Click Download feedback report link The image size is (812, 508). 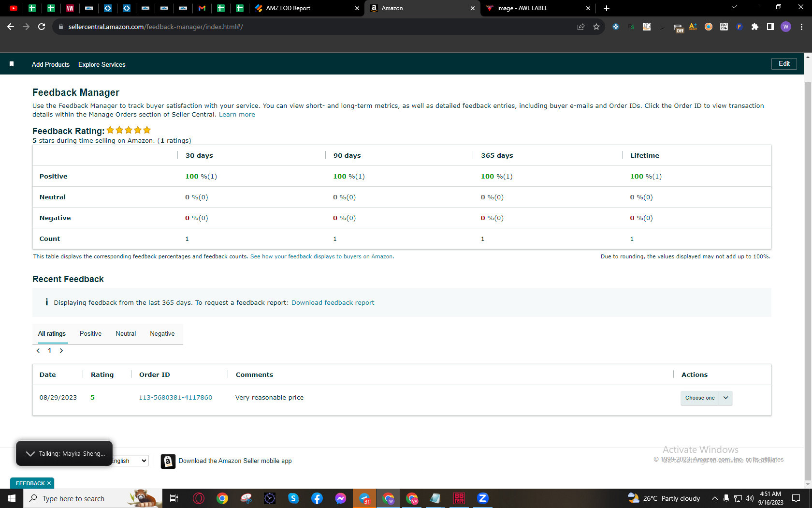333,303
